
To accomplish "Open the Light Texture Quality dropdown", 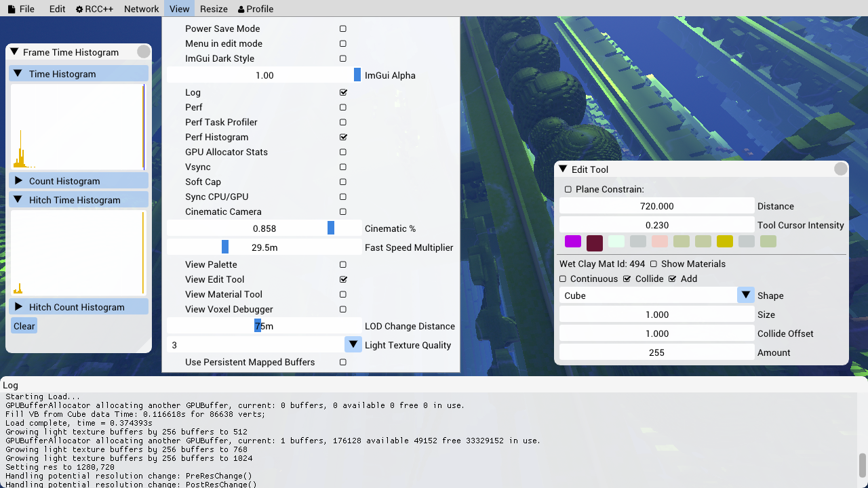I will coord(264,345).
